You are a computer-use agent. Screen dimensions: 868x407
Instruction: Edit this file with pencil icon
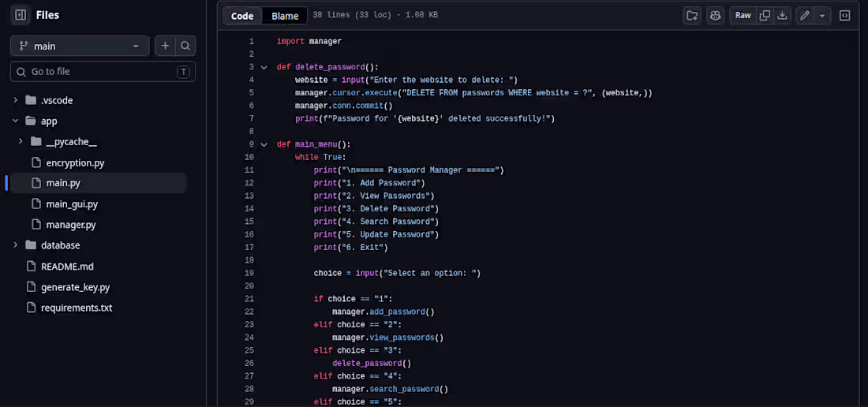tap(805, 16)
